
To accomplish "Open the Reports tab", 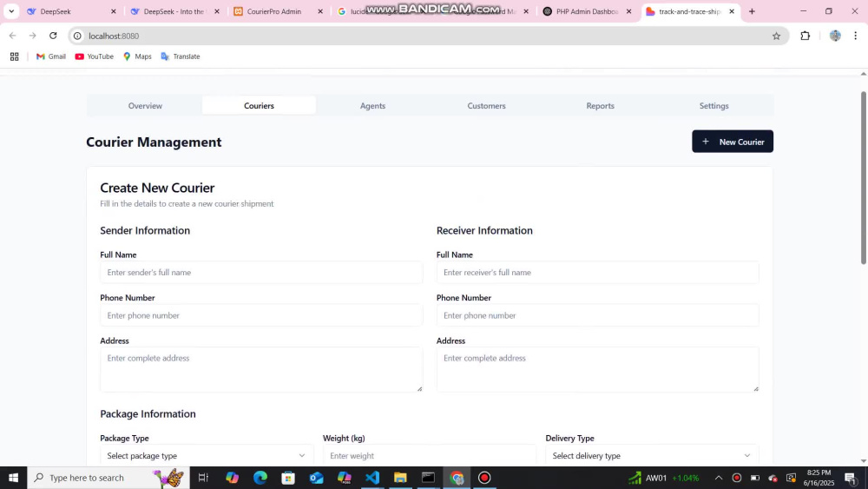I will click(600, 105).
